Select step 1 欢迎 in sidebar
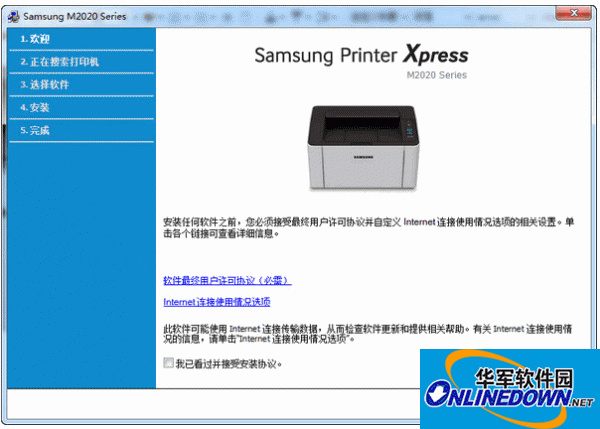The height and width of the screenshot is (429, 600). pyautogui.click(x=81, y=39)
